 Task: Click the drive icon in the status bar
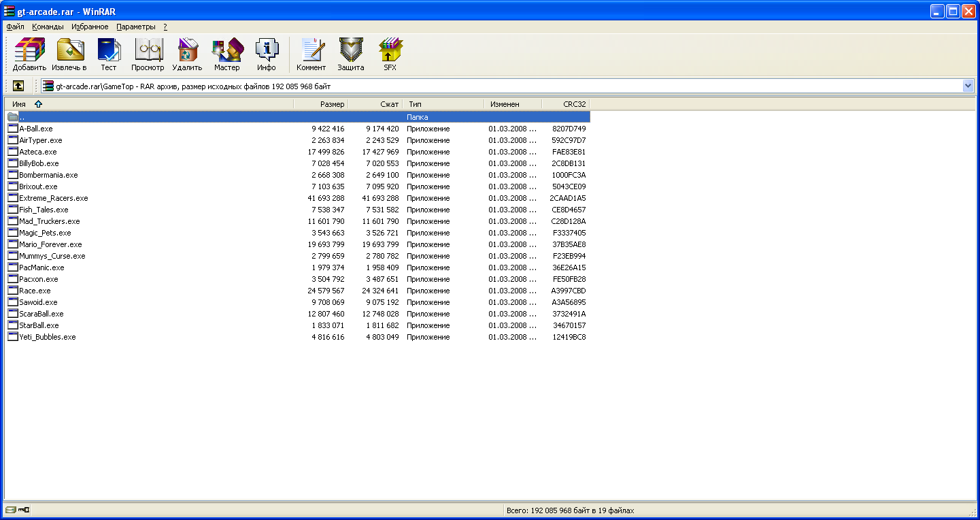coord(10,510)
